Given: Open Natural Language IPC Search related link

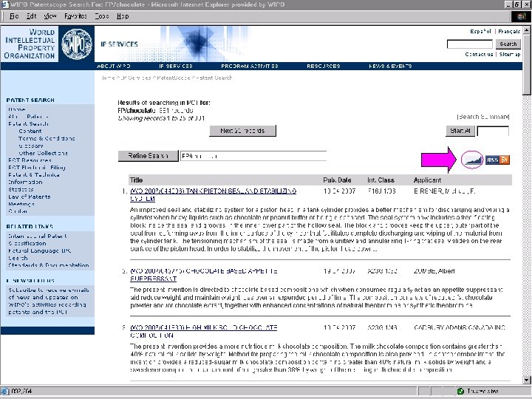Looking at the screenshot, I should point(39,254).
